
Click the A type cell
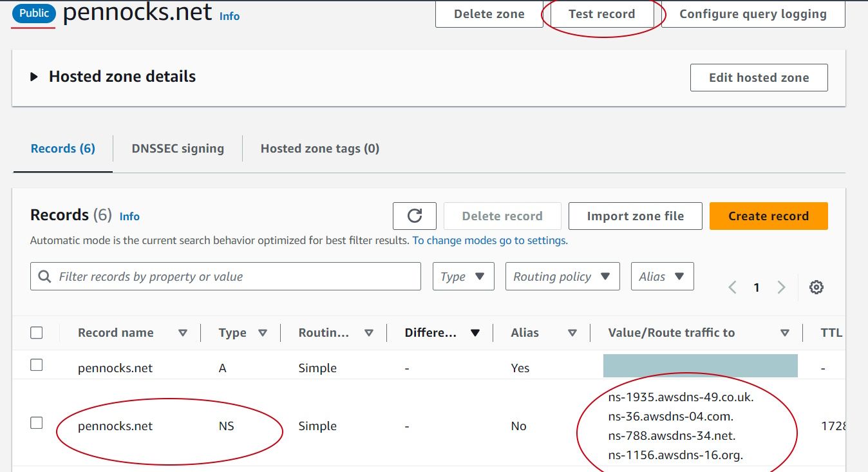point(223,368)
